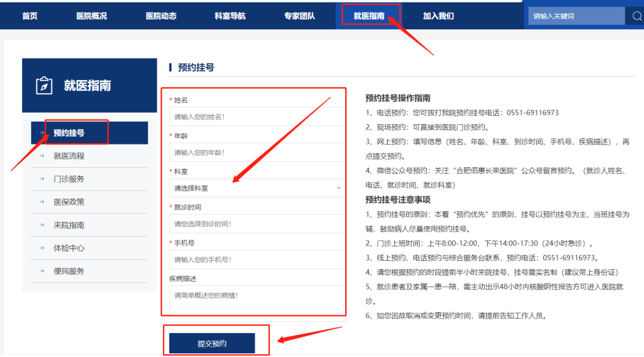
Task: Open the 加入我们 menu item
Action: 438,16
